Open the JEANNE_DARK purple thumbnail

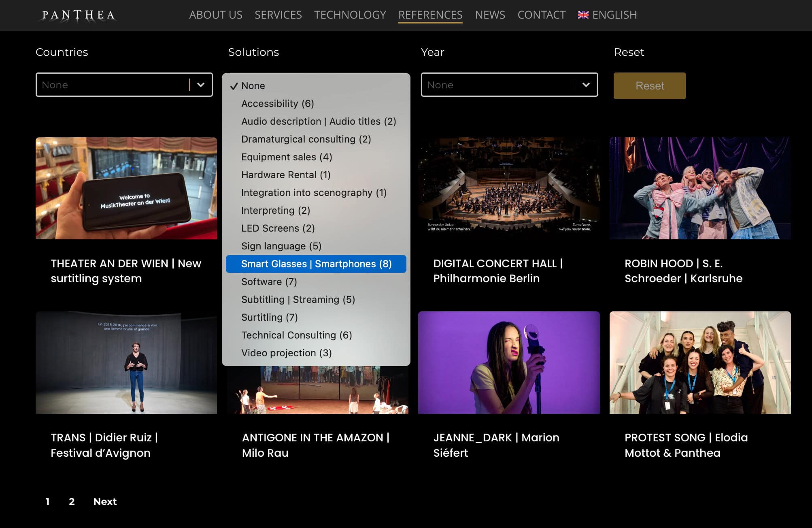click(x=508, y=362)
